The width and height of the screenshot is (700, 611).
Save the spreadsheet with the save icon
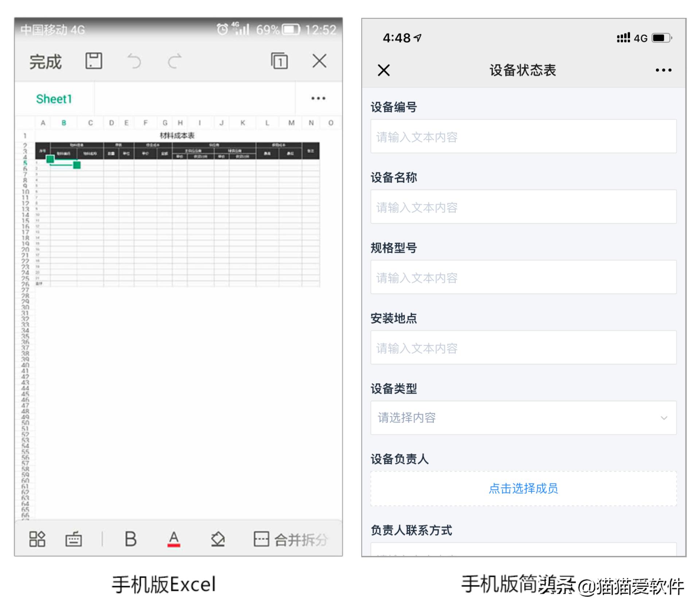coord(94,61)
